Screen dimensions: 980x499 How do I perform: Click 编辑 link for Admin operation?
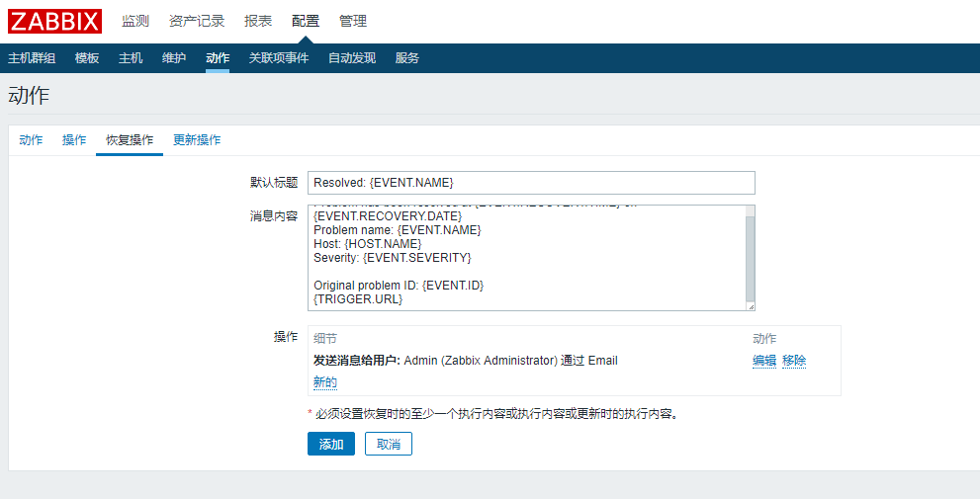tap(764, 361)
